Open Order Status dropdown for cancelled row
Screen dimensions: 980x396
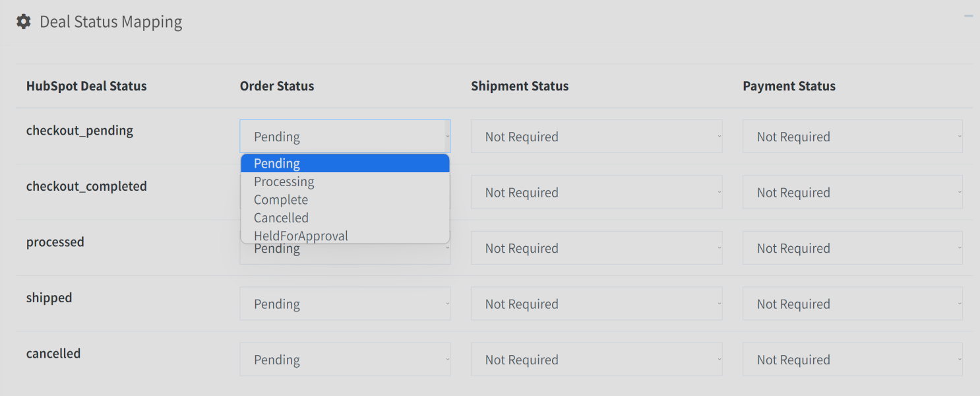[345, 360]
